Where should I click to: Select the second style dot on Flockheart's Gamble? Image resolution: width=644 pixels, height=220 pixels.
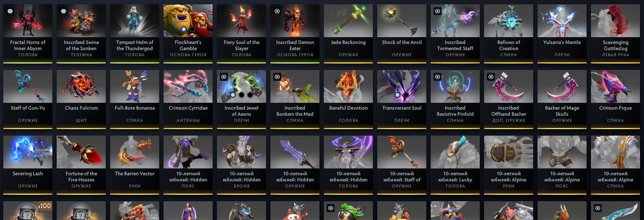click(x=192, y=29)
